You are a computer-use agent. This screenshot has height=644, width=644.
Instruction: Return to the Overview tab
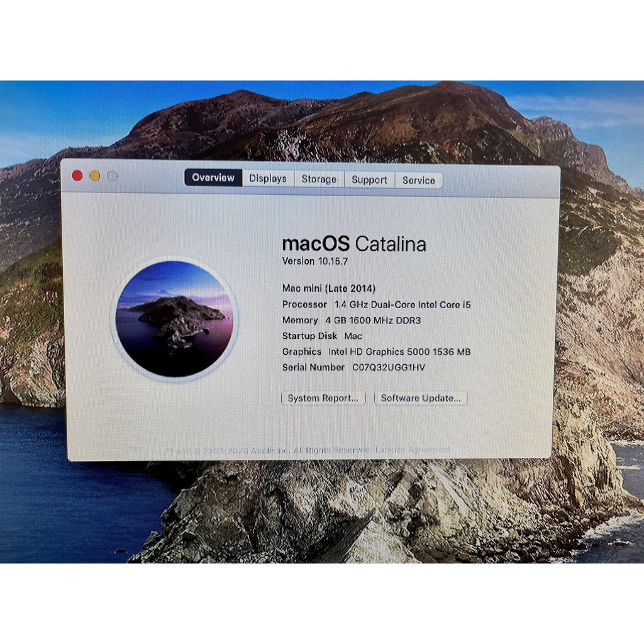click(213, 178)
